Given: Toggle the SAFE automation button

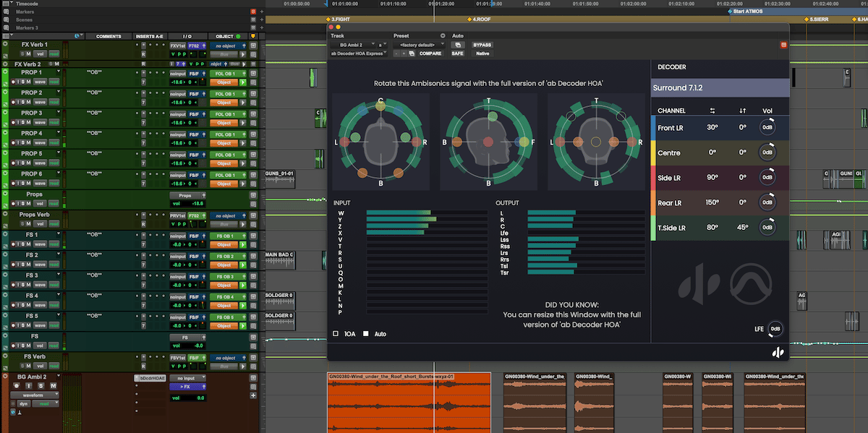Looking at the screenshot, I should [x=457, y=53].
